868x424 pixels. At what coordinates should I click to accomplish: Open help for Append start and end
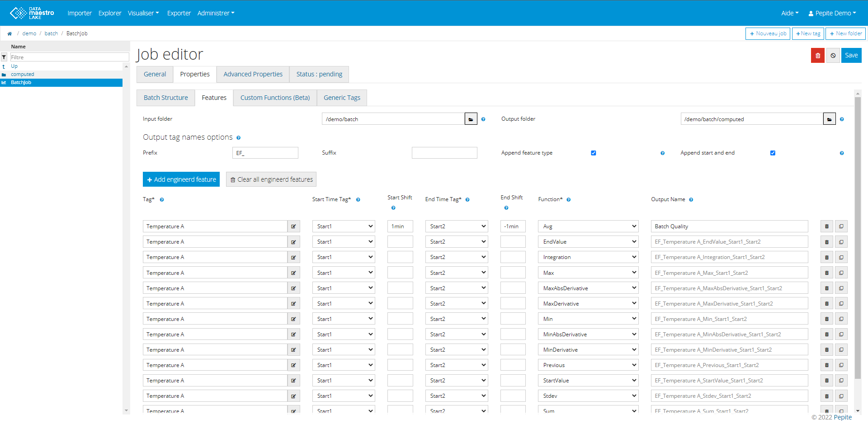click(842, 153)
